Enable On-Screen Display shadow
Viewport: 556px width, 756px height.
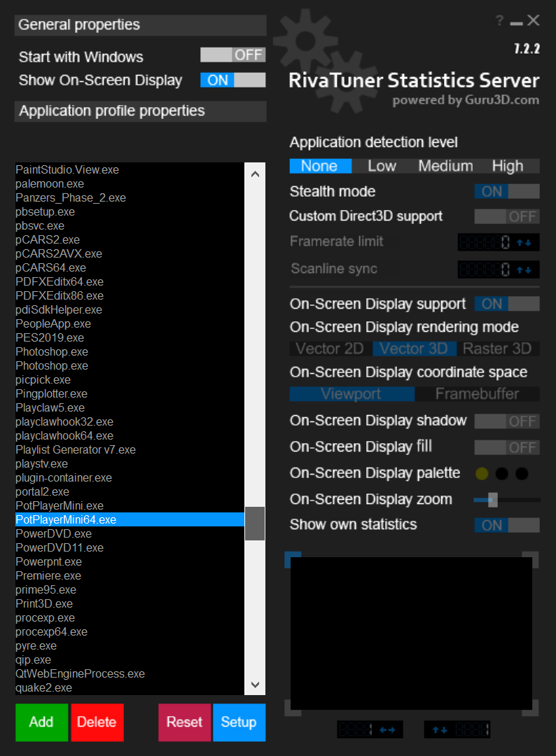(x=507, y=421)
